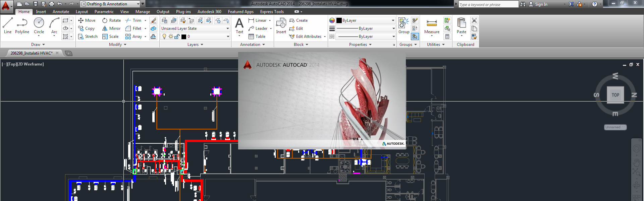Click the TOP face of the ViewCube

point(615,95)
